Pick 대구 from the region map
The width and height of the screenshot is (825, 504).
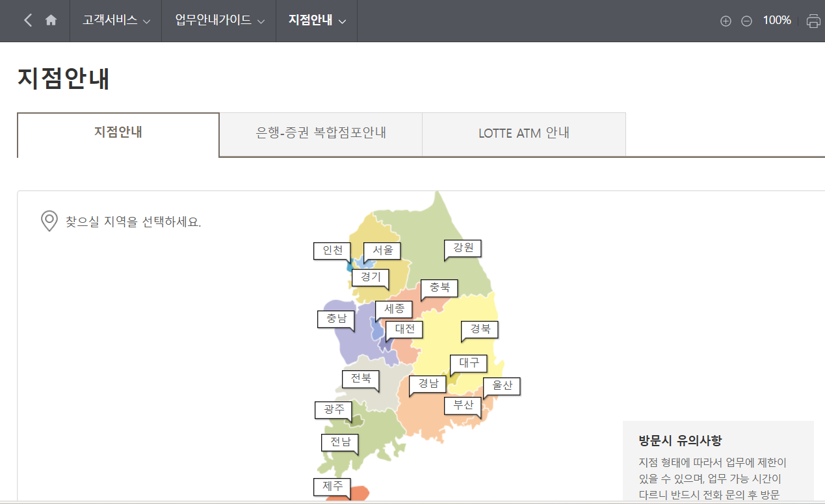[467, 364]
